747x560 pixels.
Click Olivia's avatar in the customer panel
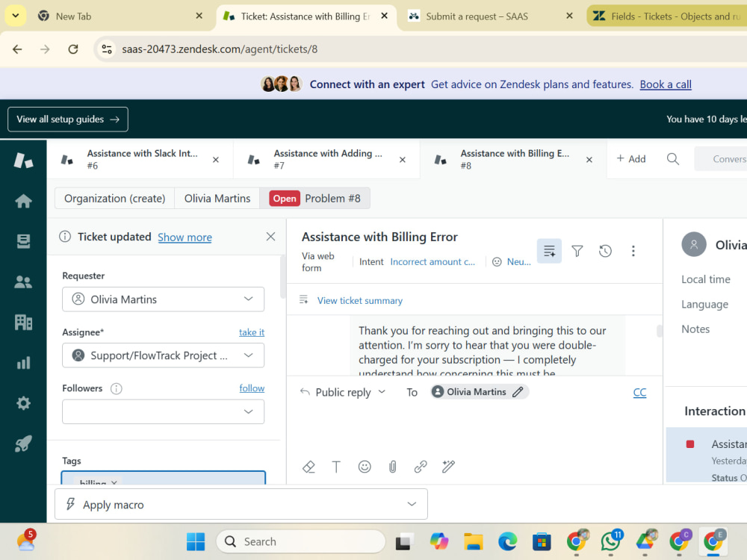coord(694,244)
